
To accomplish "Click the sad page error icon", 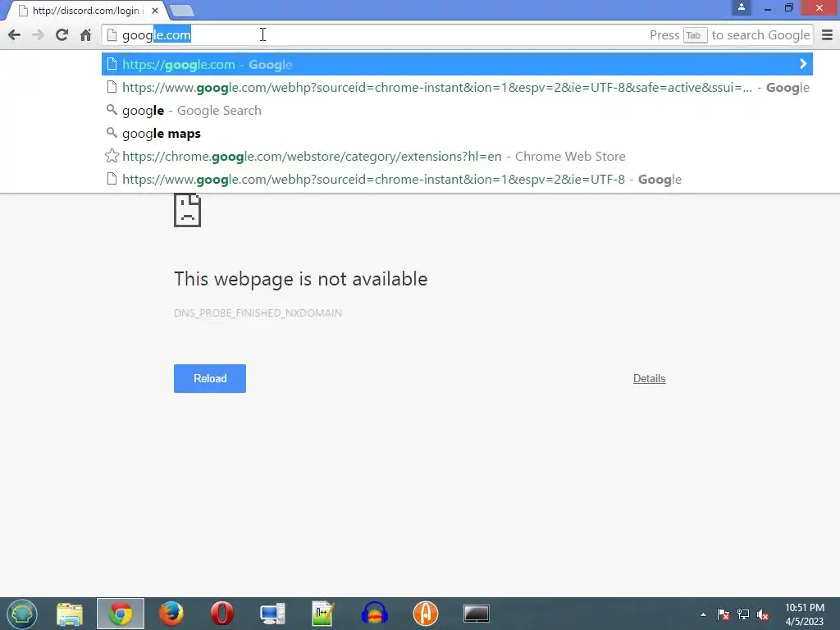I will coord(188,210).
